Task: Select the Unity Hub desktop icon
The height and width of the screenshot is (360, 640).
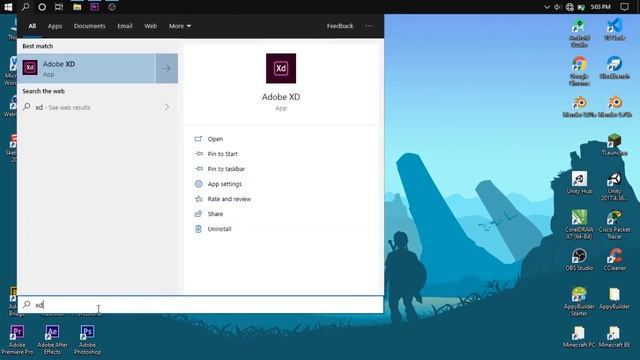Action: pyautogui.click(x=579, y=182)
